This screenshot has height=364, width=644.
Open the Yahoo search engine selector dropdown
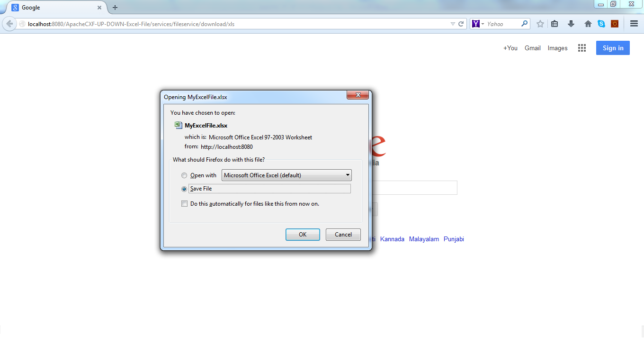[478, 24]
